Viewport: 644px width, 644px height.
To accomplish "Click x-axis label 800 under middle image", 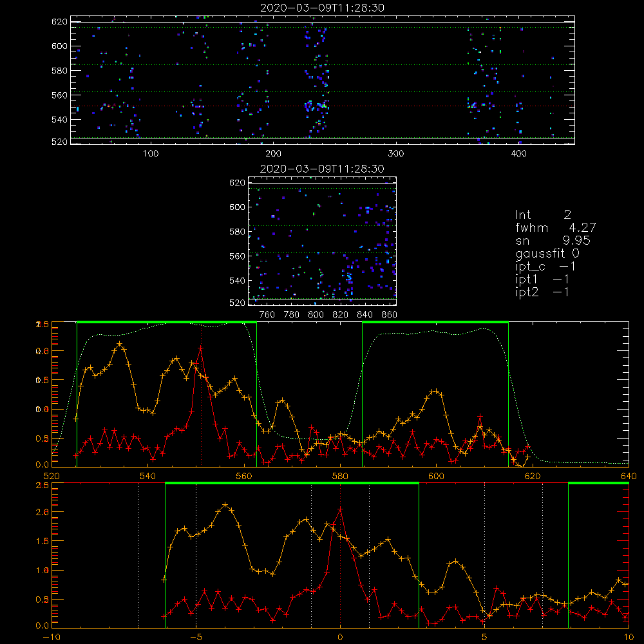I will pos(316,315).
